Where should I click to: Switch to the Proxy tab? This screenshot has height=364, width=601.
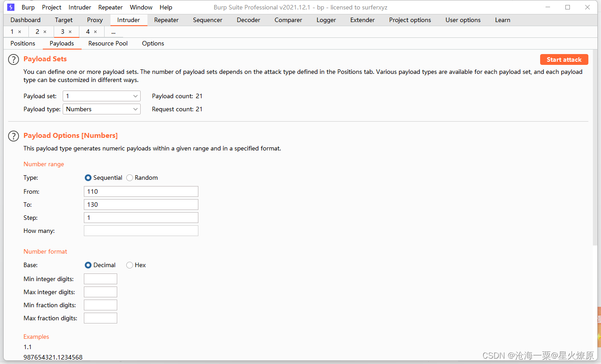95,20
